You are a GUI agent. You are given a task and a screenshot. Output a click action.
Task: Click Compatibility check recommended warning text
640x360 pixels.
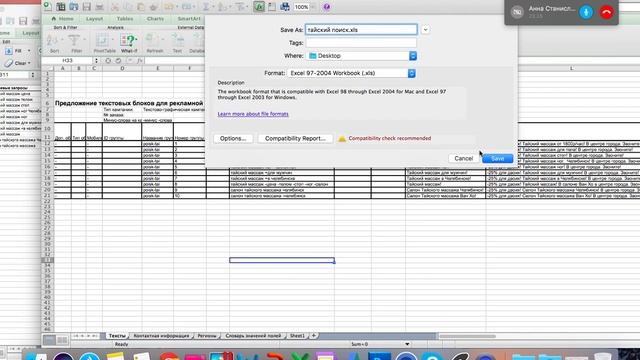[390, 138]
